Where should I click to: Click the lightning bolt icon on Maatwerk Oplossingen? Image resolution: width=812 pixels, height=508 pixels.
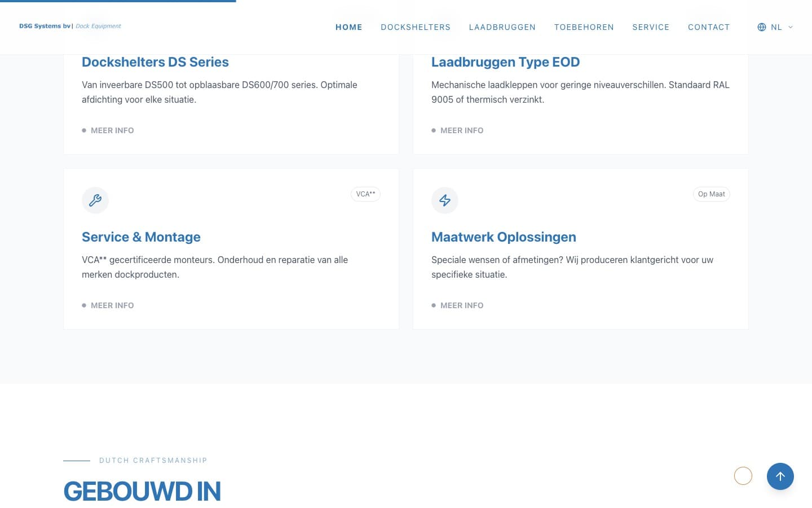445,200
